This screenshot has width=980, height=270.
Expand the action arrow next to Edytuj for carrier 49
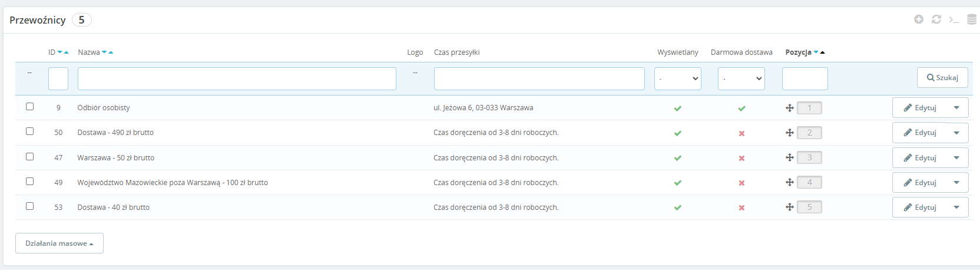956,183
